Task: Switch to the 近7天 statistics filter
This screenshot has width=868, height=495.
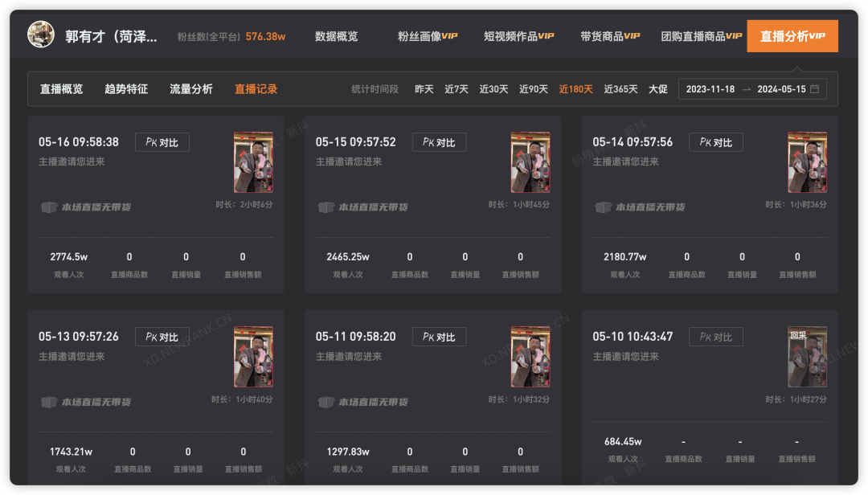Action: 456,89
